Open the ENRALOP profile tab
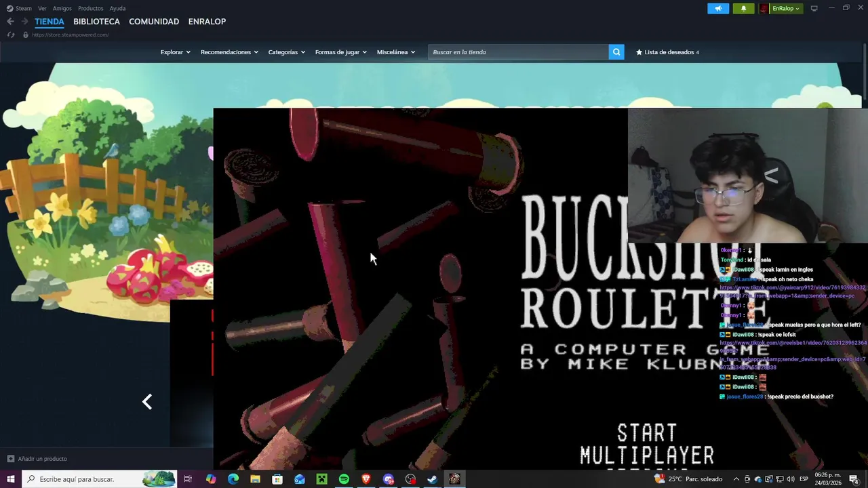 point(207,22)
